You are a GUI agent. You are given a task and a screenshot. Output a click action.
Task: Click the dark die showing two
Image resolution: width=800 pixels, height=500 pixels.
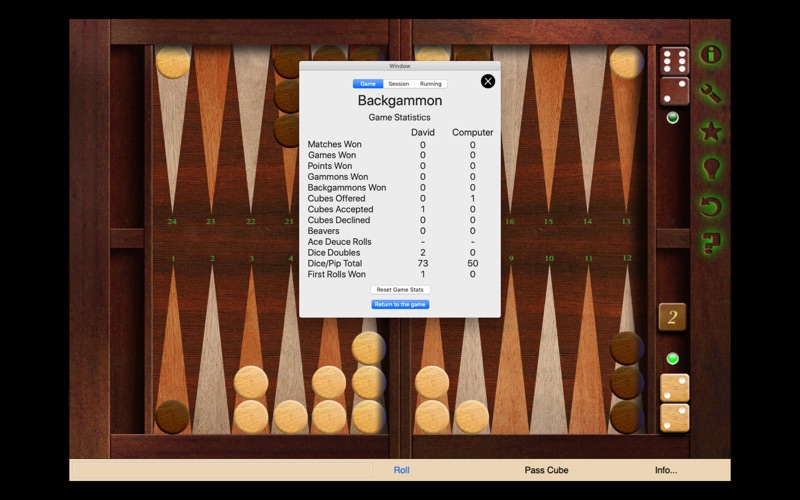point(674,91)
